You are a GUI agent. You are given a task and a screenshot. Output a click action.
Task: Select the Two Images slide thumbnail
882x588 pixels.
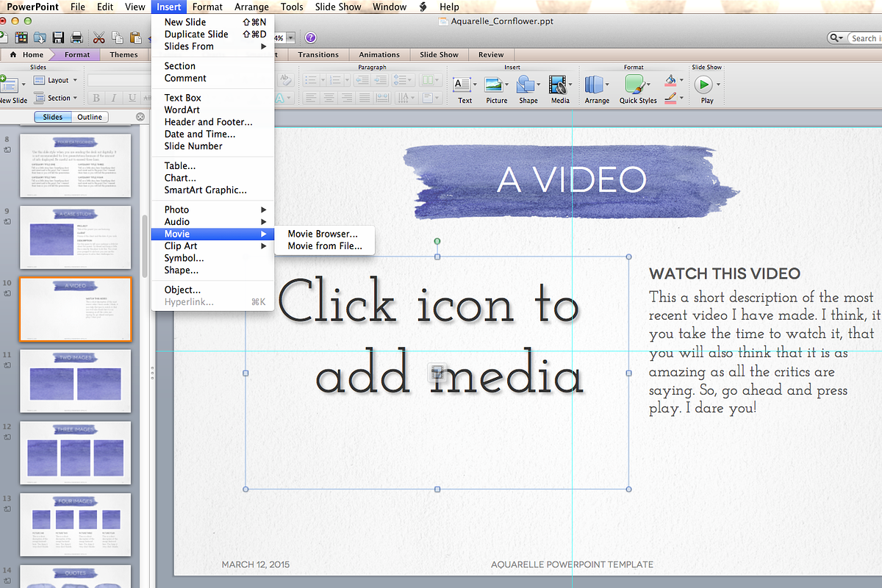[x=75, y=381]
